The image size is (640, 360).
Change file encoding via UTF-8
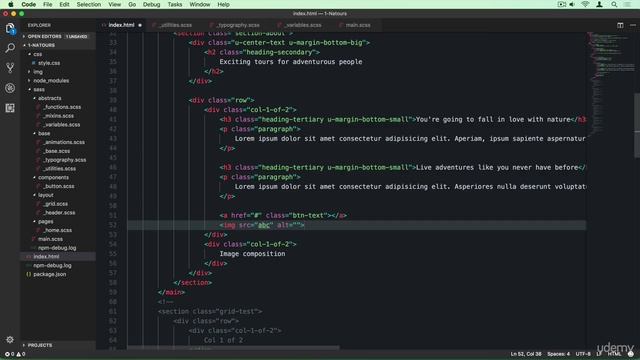(x=583, y=354)
